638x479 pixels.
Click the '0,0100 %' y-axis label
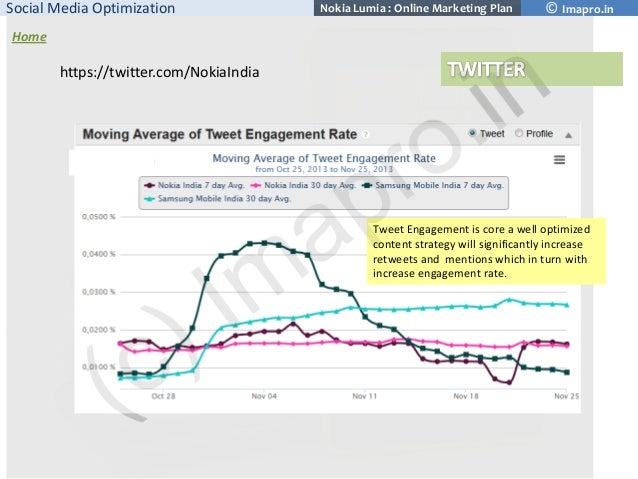99,367
